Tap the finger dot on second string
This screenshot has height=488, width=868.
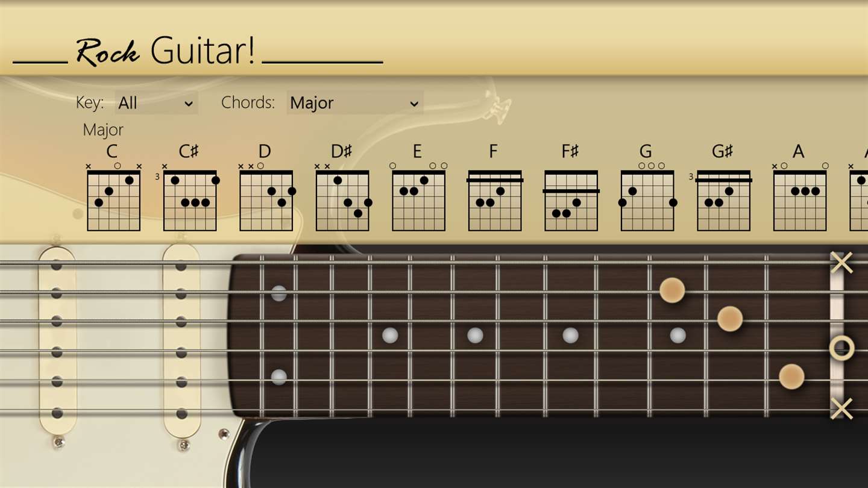(x=672, y=290)
